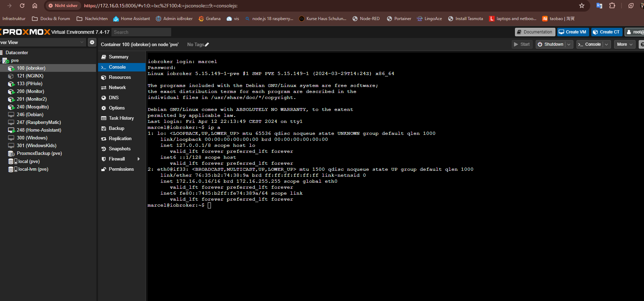Go to browser home page
This screenshot has height=301, width=644.
click(35, 6)
